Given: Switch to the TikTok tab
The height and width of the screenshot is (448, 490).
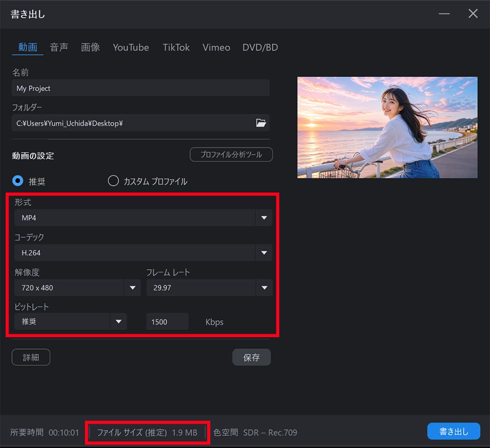Looking at the screenshot, I should [176, 47].
